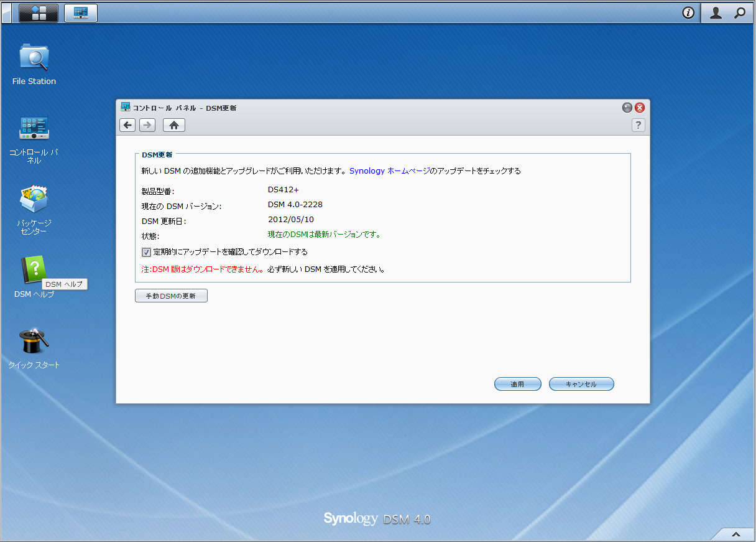Click the コントロール パネル - DSM更新 window title
The width and height of the screenshot is (756, 542).
click(185, 108)
